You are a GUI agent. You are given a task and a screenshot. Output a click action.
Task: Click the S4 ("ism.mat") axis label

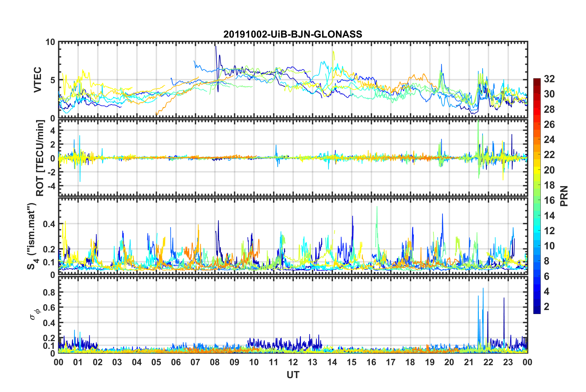(x=32, y=236)
